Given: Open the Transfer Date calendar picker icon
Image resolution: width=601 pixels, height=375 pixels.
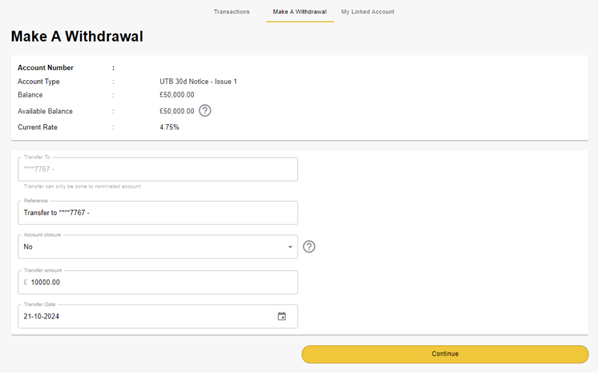Looking at the screenshot, I should click(x=283, y=317).
